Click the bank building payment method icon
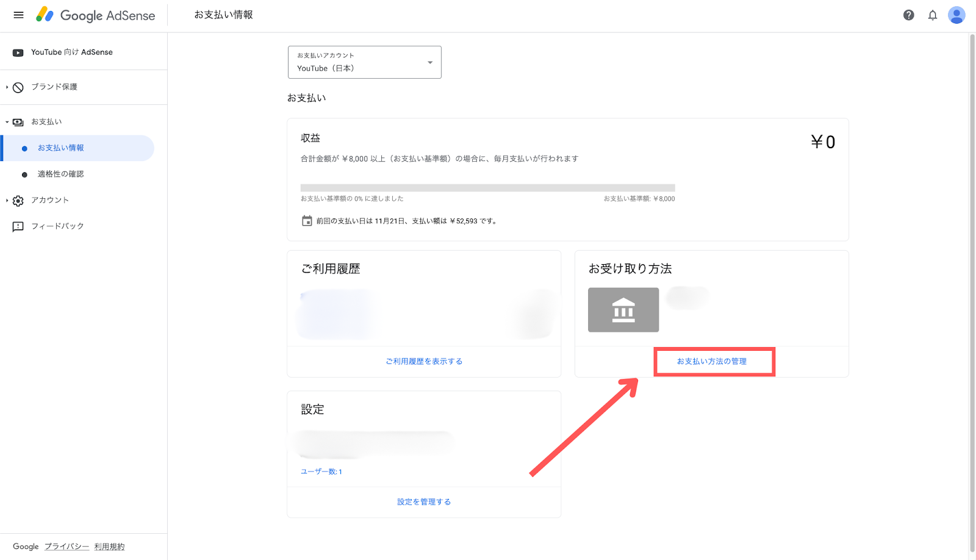The image size is (976, 560). [623, 310]
